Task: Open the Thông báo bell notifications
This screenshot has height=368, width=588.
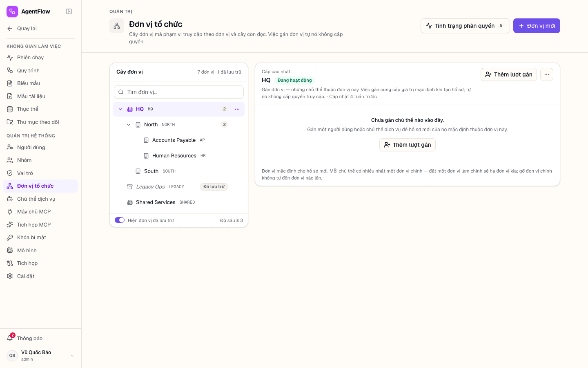Action: coord(40,339)
